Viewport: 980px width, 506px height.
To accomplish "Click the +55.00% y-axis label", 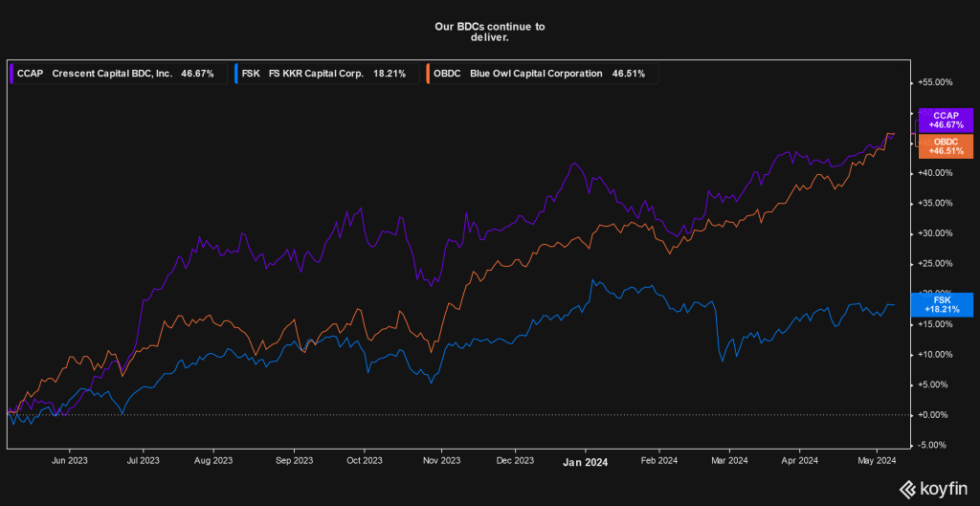I will (x=934, y=82).
